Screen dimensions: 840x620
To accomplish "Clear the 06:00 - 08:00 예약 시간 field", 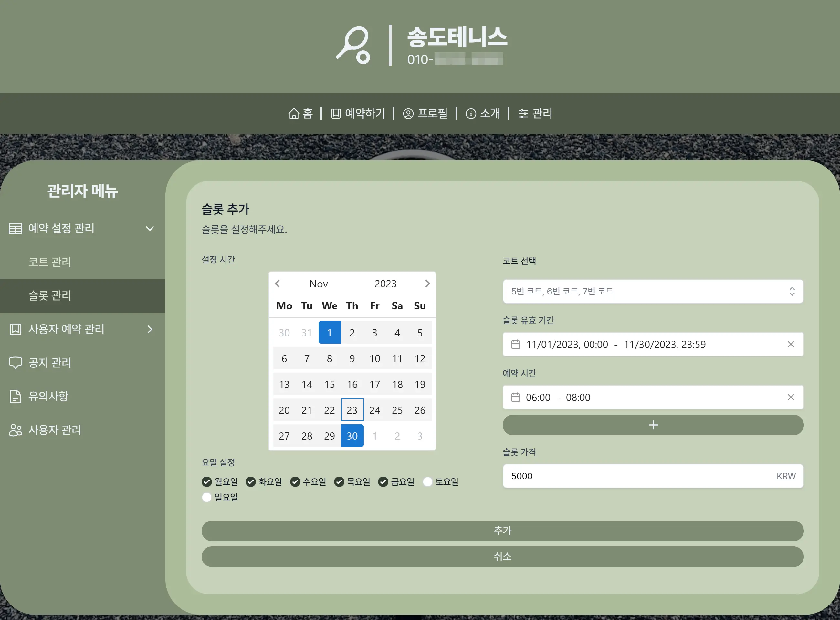I will click(791, 397).
